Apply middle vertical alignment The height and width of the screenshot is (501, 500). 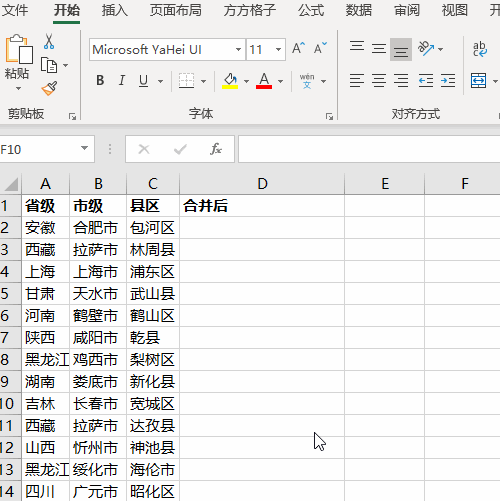[x=379, y=49]
